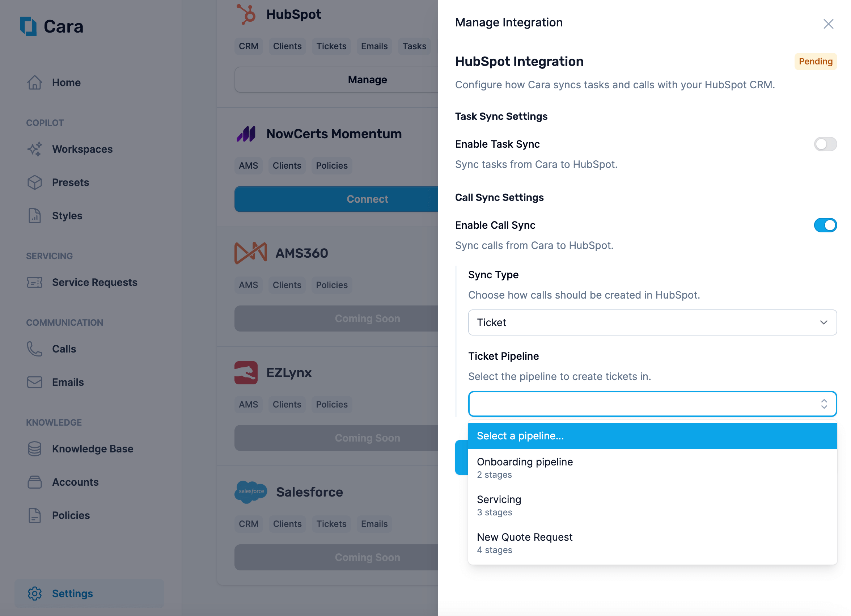851x616 pixels.
Task: Turn off Enable Call Sync toggle
Action: (825, 225)
